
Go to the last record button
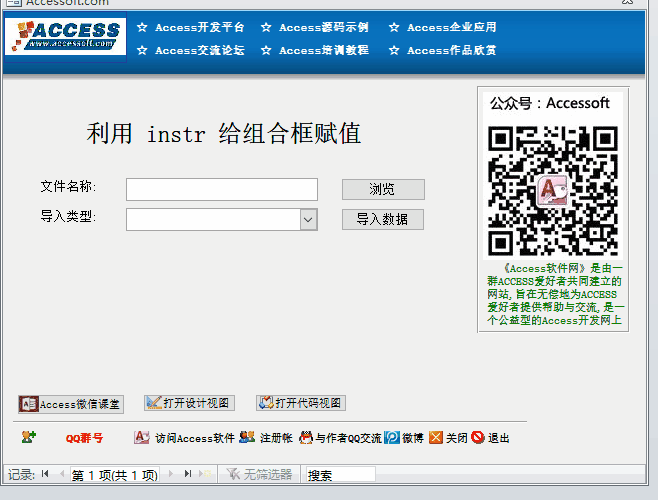188,474
